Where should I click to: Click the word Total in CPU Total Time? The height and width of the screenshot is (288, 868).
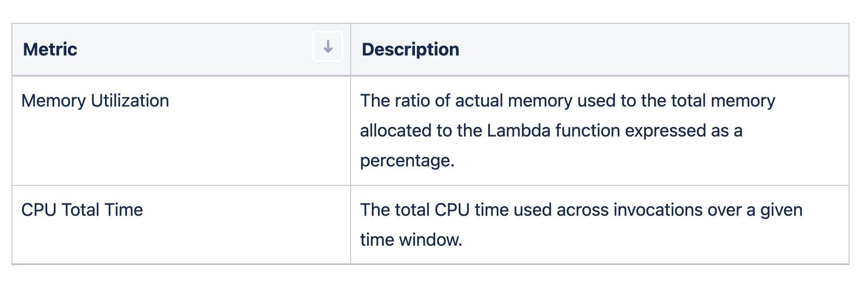click(x=81, y=210)
